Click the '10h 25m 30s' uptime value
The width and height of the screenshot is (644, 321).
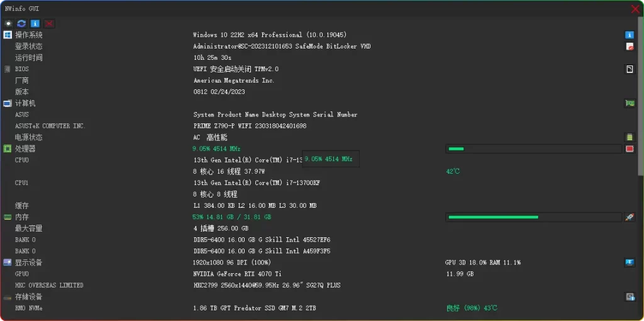[213, 57]
